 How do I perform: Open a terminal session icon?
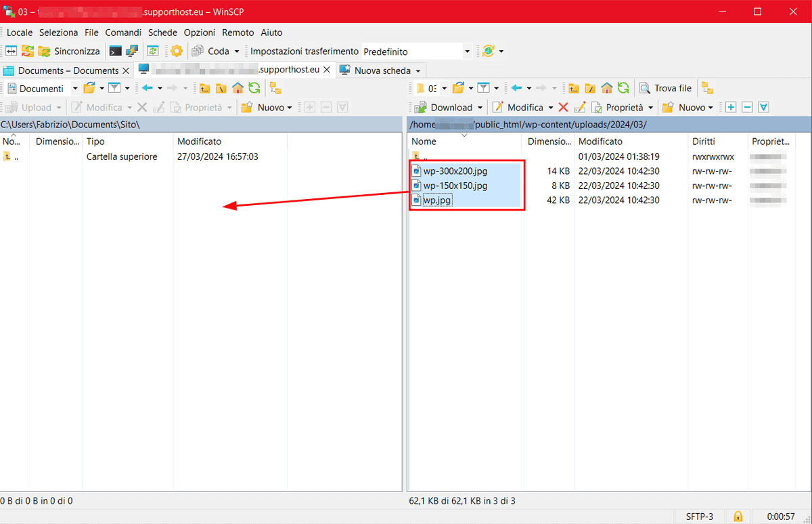(115, 51)
